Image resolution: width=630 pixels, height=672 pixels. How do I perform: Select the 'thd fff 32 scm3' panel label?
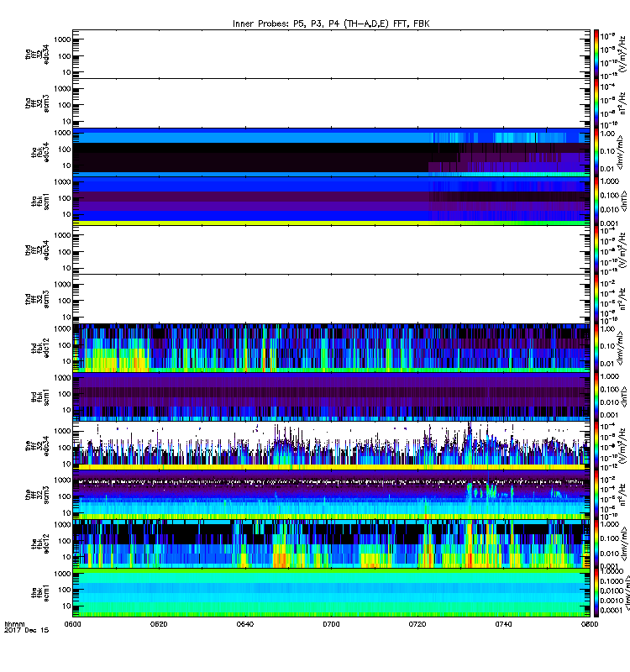click(x=37, y=299)
